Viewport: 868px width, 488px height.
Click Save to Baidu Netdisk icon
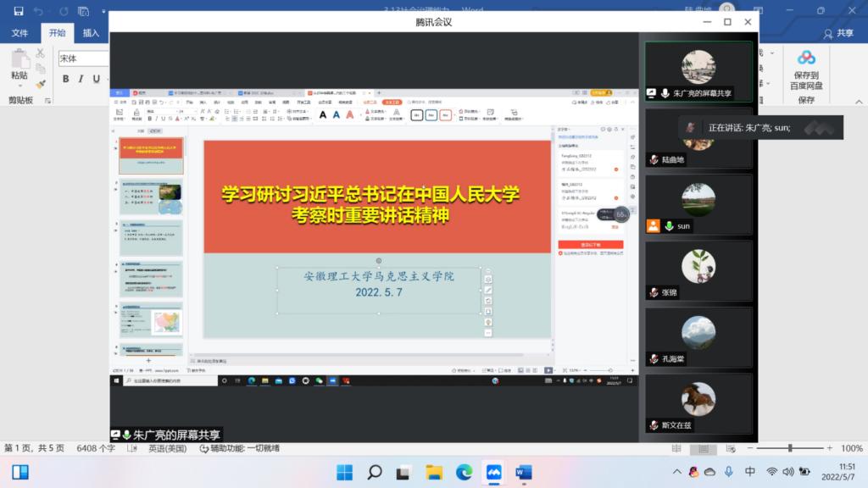click(805, 58)
